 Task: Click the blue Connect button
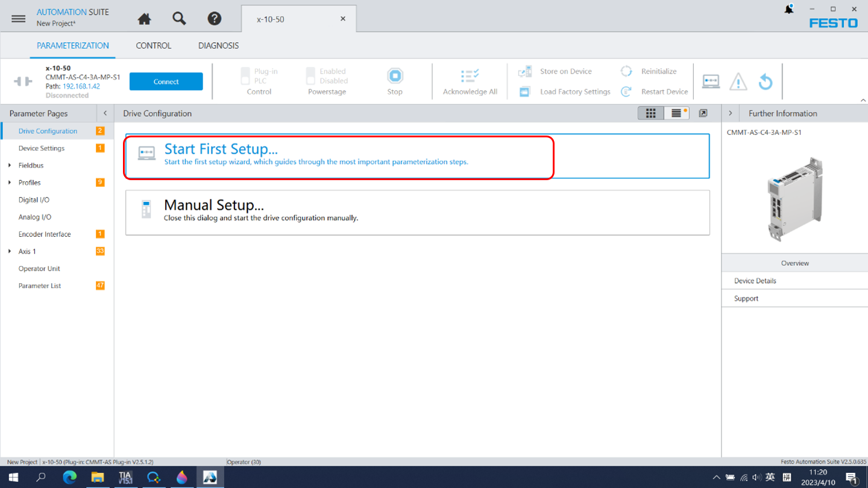point(166,81)
